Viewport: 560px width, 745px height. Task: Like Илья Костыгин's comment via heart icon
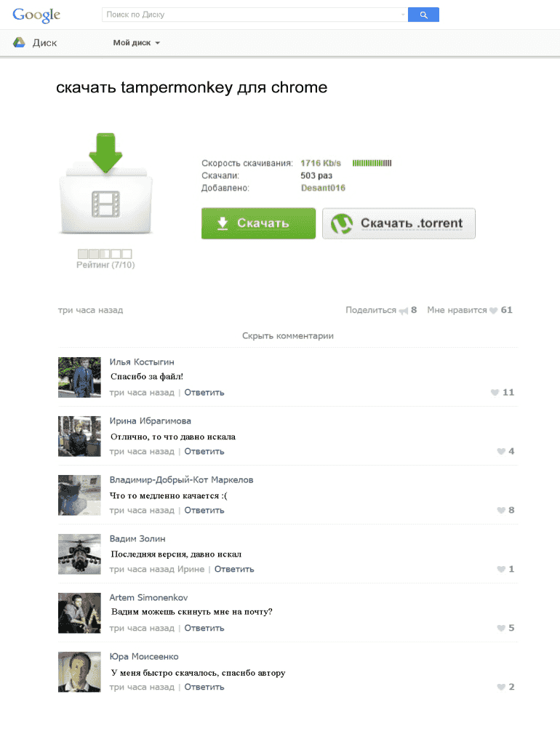[495, 392]
